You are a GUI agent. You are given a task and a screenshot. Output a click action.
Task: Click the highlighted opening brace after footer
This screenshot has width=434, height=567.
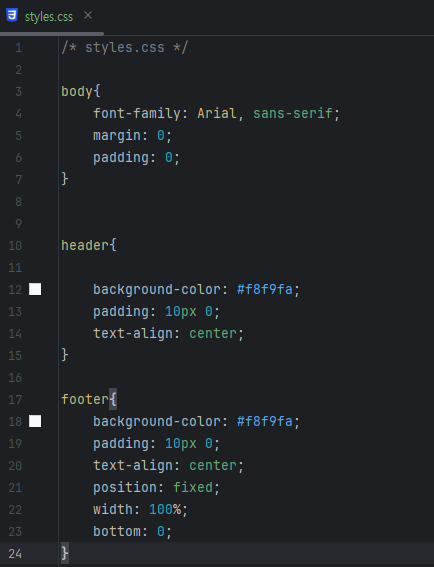pos(113,400)
